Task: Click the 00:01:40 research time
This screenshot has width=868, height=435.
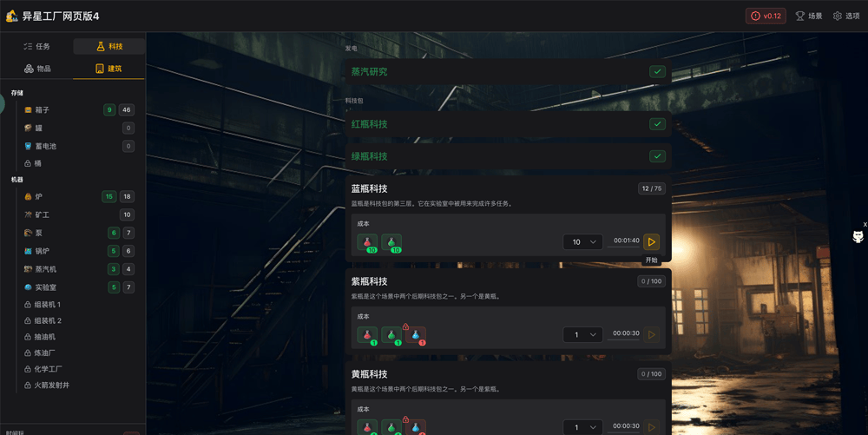Action: coord(626,241)
